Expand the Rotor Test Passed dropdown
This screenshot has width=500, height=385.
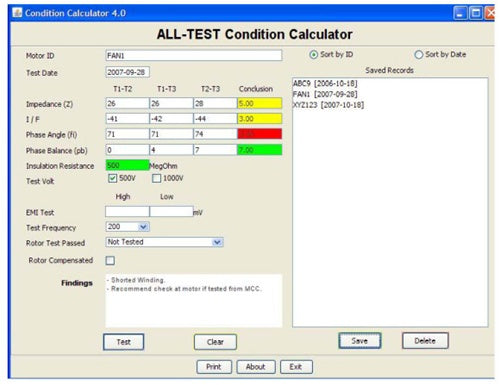coord(217,242)
